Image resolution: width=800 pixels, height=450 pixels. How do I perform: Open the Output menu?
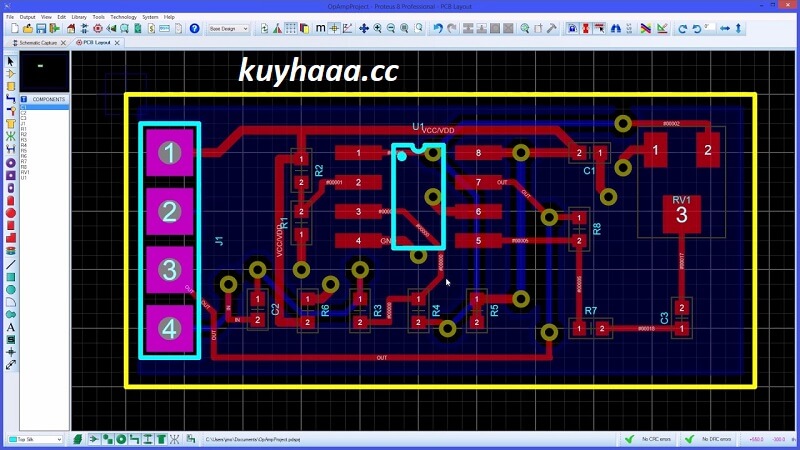pyautogui.click(x=28, y=17)
